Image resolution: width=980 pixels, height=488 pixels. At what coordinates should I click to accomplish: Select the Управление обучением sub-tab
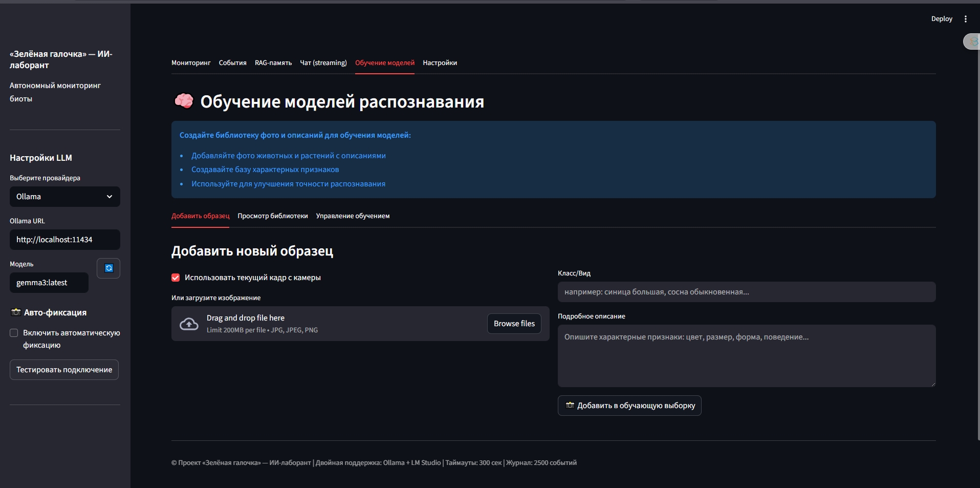click(353, 216)
